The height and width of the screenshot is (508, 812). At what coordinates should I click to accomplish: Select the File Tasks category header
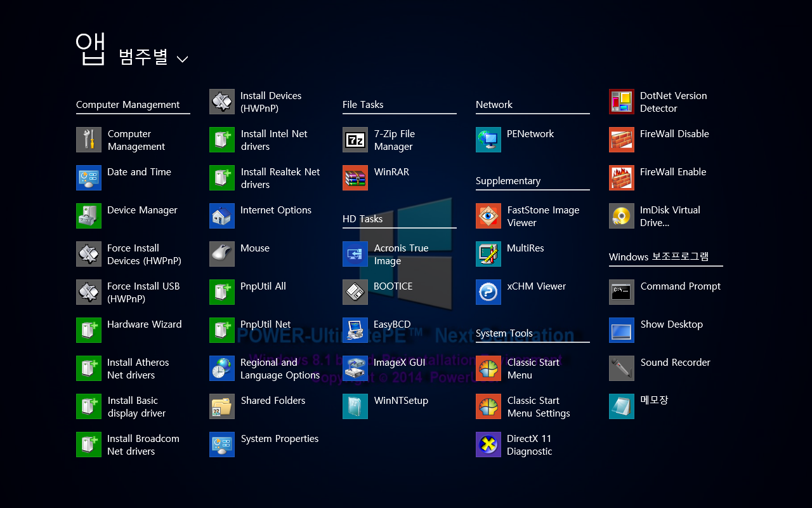pyautogui.click(x=363, y=105)
